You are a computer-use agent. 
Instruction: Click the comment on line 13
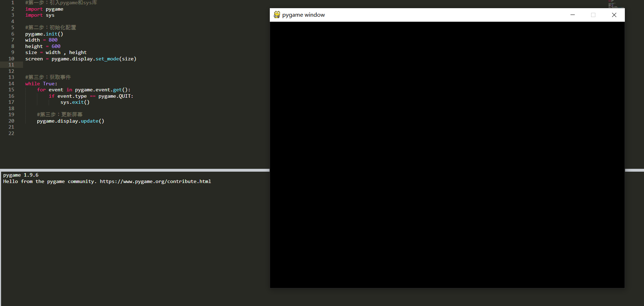[48, 77]
